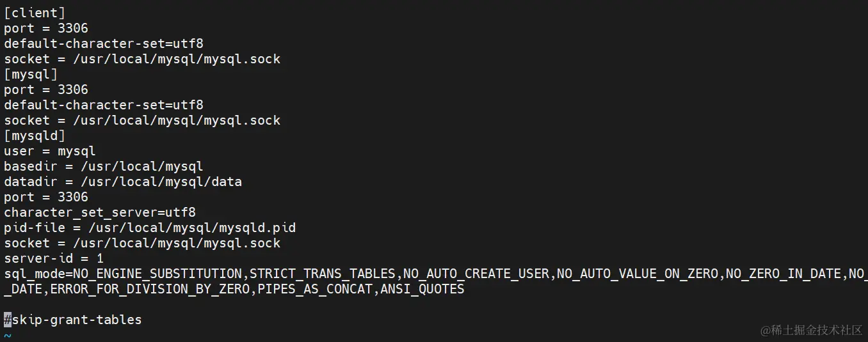Click NO_AUTO_VALUE_ON_ZERO in the sql_mode line

(638, 274)
